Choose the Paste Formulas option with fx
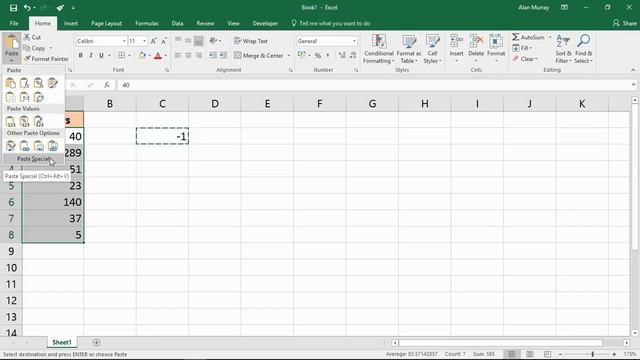The width and height of the screenshot is (640, 360). 24,83
